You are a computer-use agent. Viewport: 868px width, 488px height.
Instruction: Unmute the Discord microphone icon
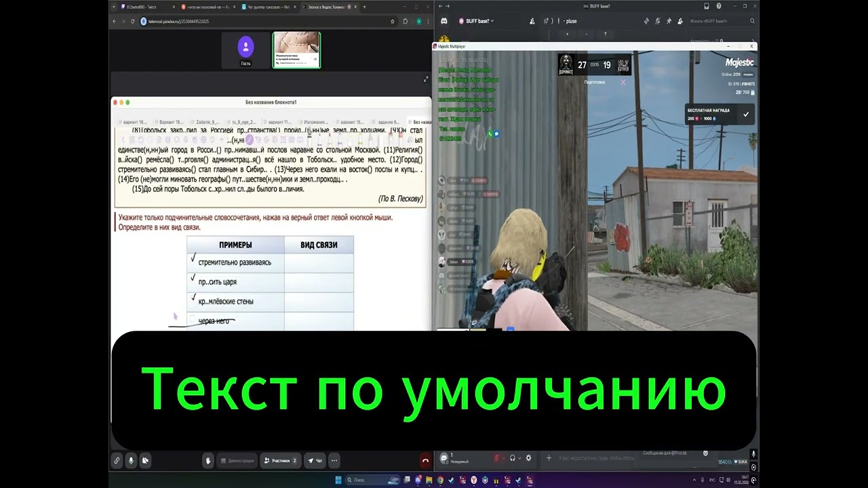[496, 458]
